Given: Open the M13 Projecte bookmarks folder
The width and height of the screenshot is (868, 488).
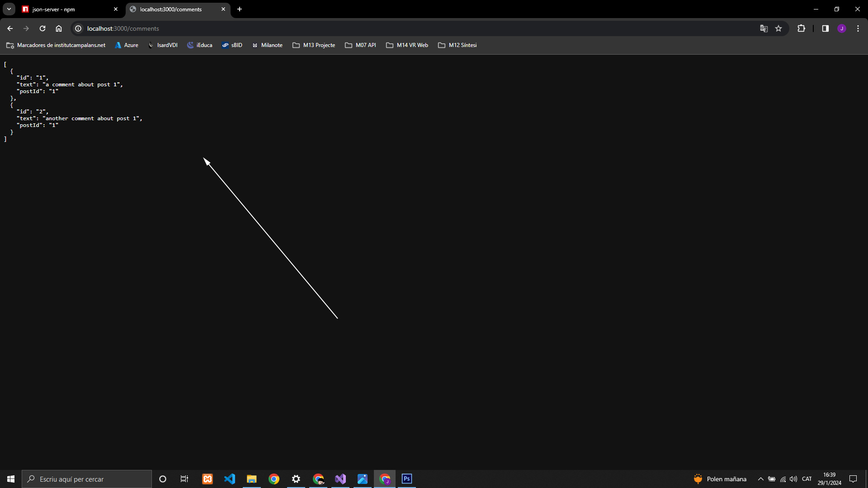Looking at the screenshot, I should (314, 45).
